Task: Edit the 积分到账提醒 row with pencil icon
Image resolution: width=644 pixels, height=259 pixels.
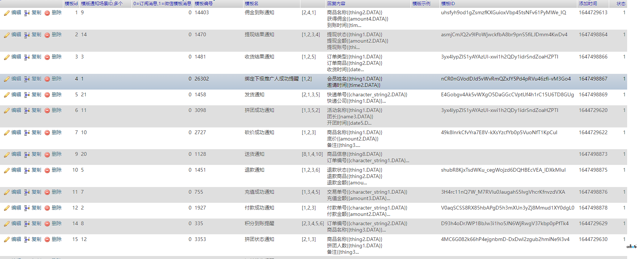Action: click(x=7, y=224)
